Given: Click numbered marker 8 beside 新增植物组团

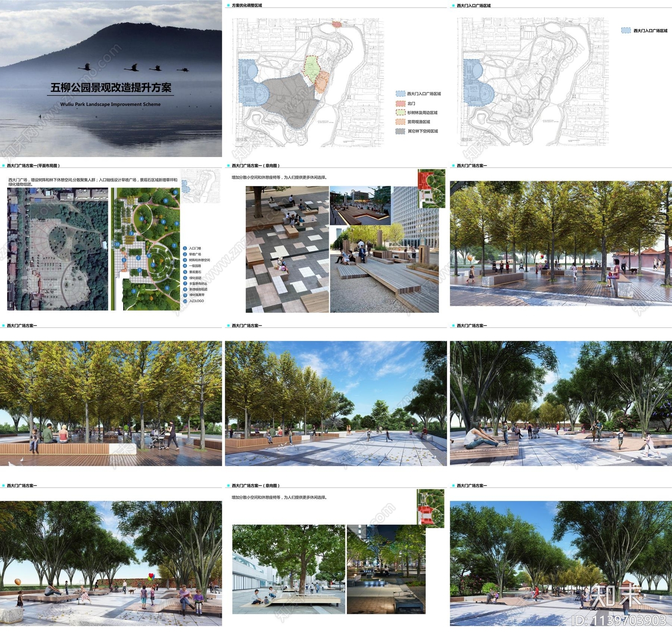Looking at the screenshot, I should [185, 290].
